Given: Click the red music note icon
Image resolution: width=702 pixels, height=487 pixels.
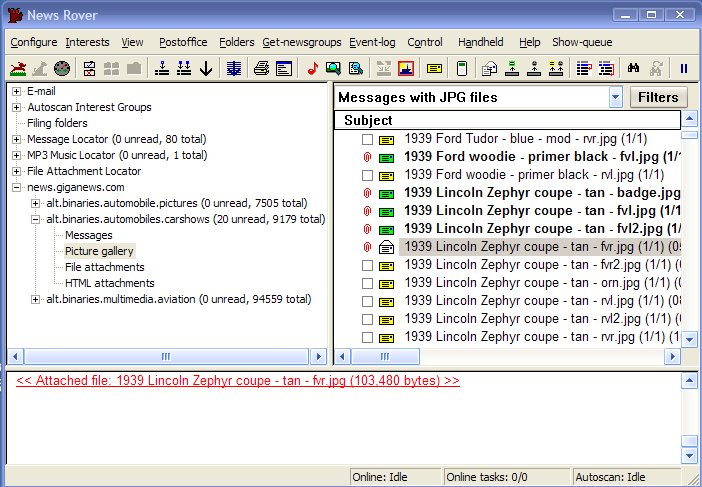Looking at the screenshot, I should click(x=312, y=68).
